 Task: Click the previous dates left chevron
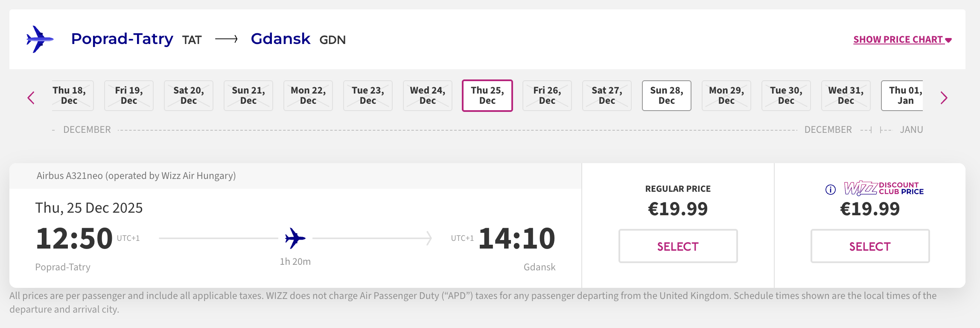pos(31,98)
